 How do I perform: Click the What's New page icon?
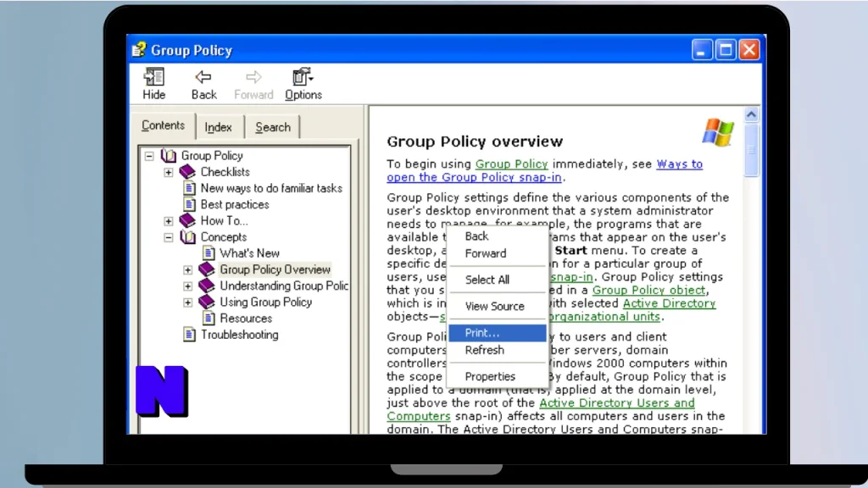209,253
